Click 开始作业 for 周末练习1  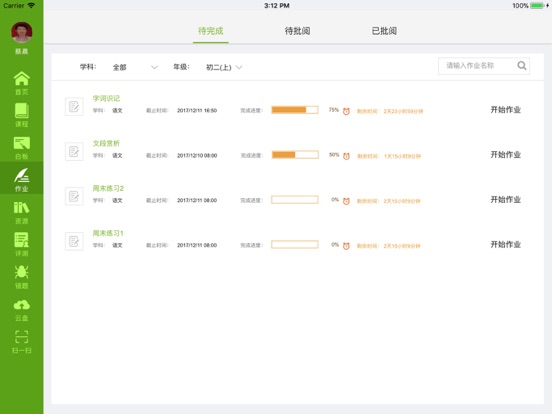coord(506,244)
